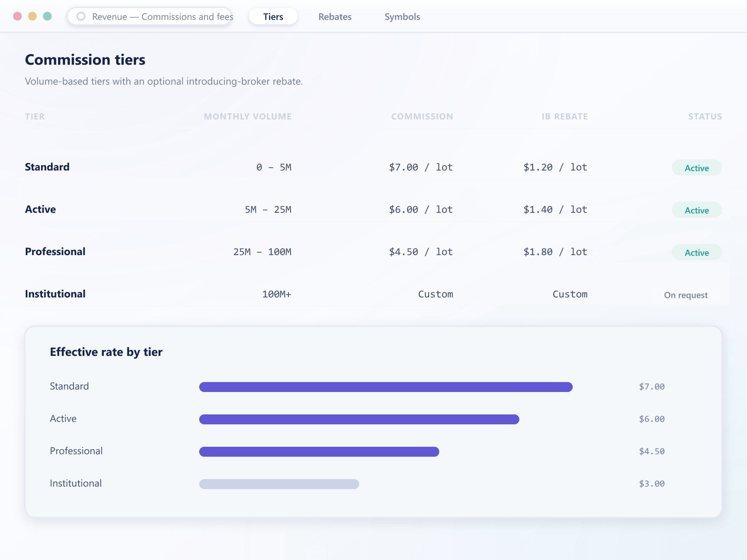Screen dimensions: 747x560
Task: Click the Commission tiers page heading
Action: point(85,60)
